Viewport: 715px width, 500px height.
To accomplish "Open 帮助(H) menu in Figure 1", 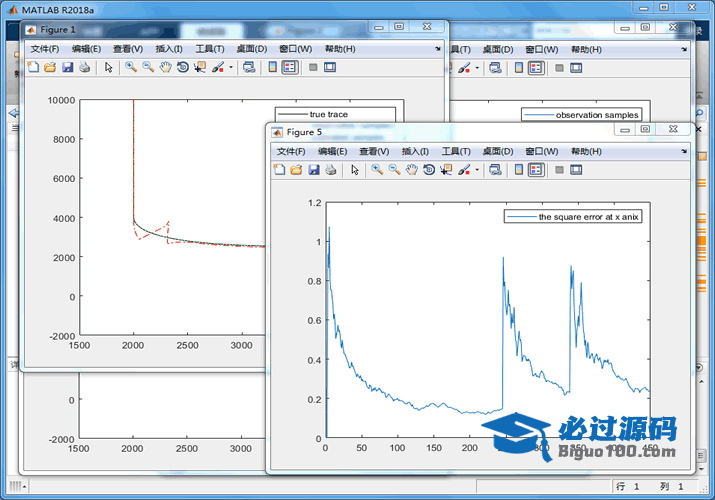I will point(340,49).
